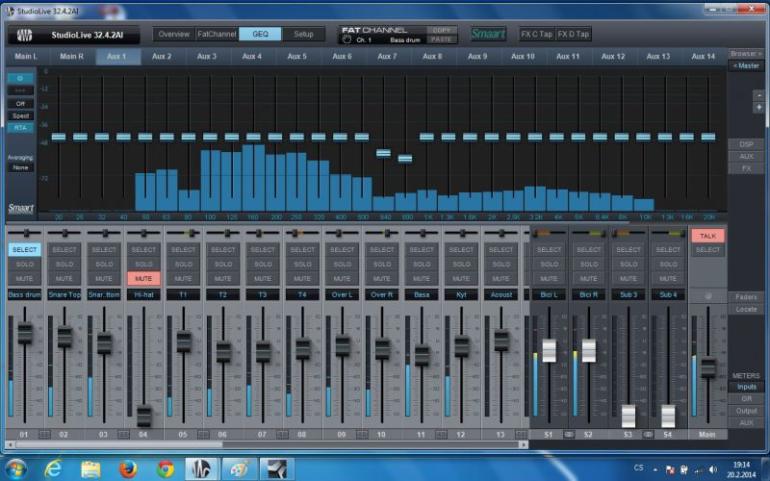Select the T1 channel

coord(183,250)
